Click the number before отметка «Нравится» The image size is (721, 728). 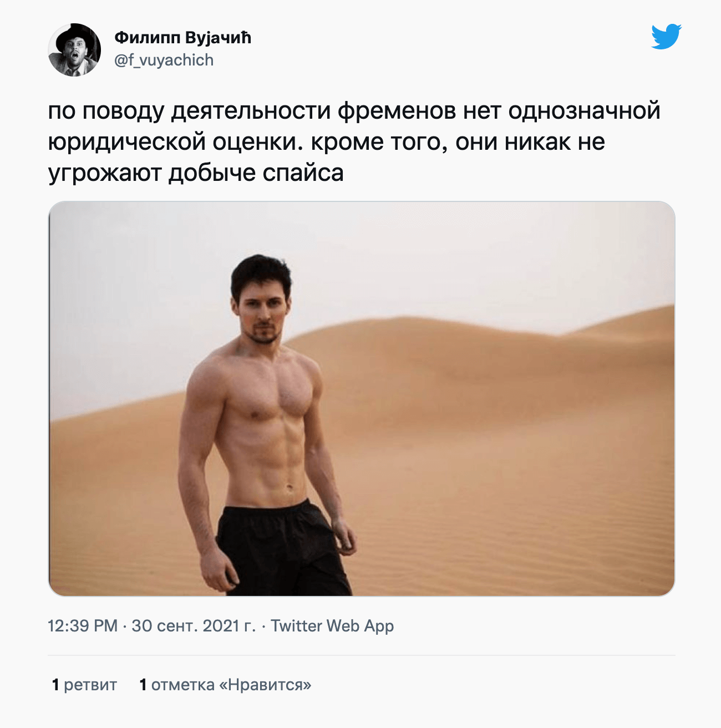click(143, 685)
